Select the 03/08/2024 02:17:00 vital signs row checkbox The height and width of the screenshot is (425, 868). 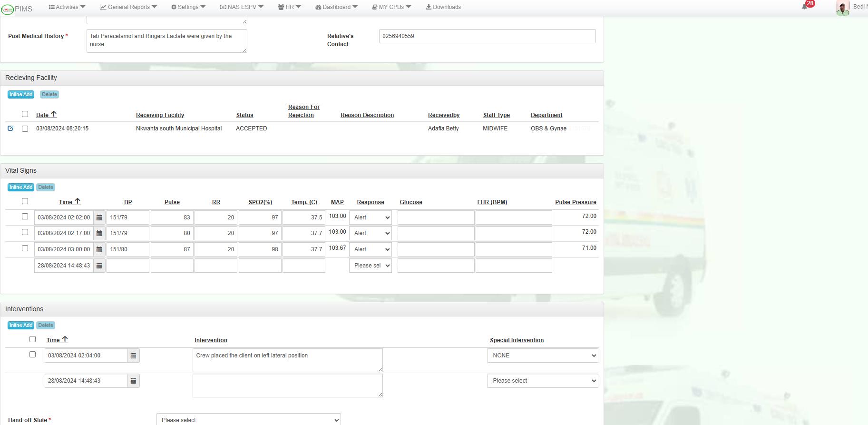25,232
